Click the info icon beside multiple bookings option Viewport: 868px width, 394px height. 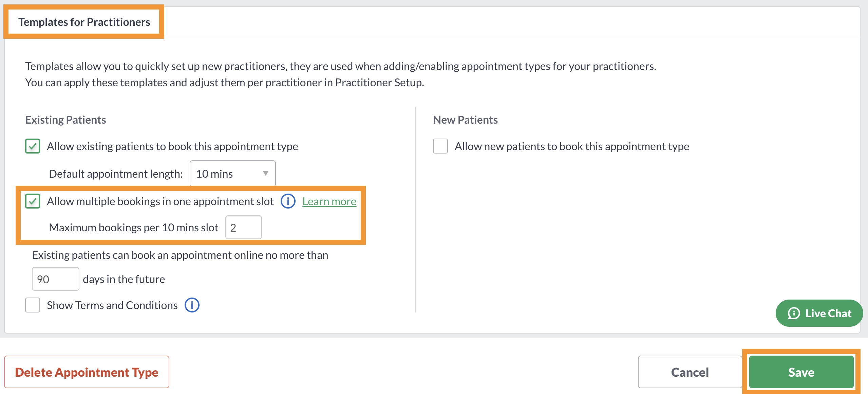(x=288, y=201)
